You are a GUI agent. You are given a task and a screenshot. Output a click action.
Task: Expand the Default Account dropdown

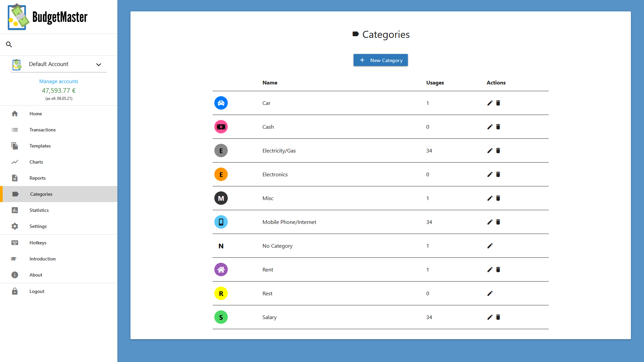59,64
